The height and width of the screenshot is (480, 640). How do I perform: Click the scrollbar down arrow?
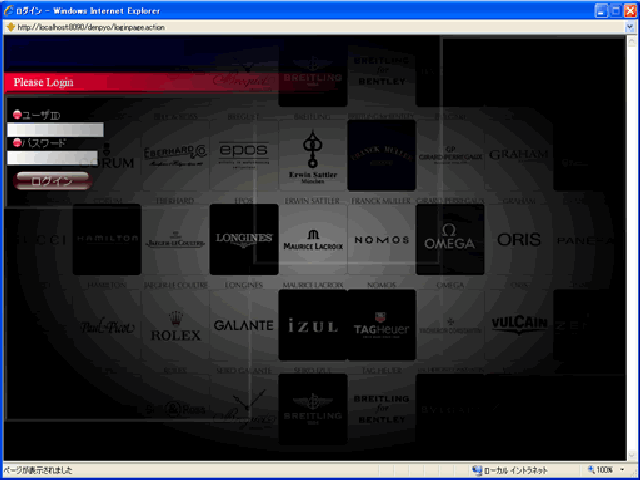[631, 455]
